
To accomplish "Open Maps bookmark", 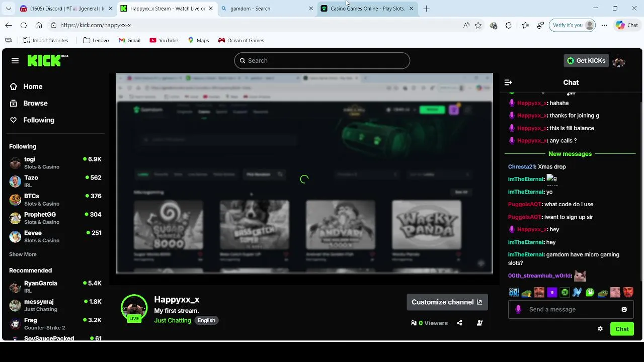I will (198, 40).
